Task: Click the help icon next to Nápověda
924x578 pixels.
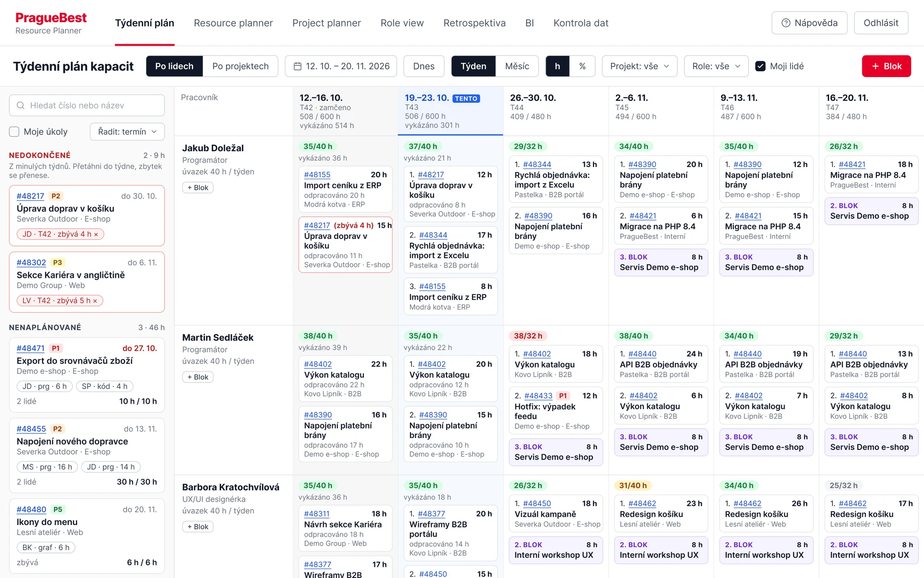Action: [x=786, y=23]
